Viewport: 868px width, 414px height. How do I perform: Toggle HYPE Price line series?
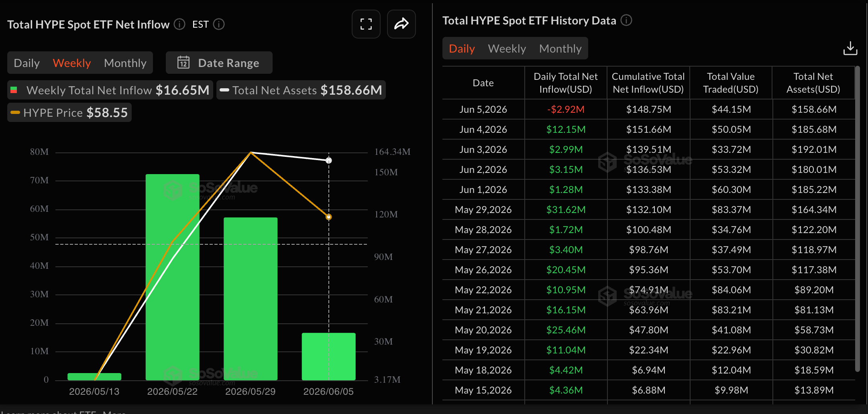[69, 112]
